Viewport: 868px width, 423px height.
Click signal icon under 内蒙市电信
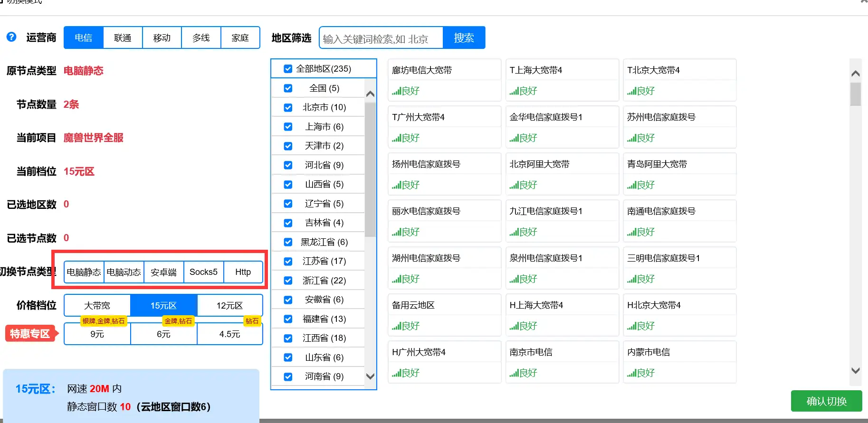(x=631, y=373)
